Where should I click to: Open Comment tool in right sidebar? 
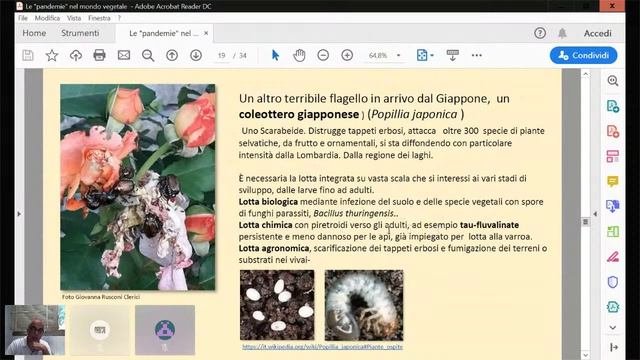613,181
